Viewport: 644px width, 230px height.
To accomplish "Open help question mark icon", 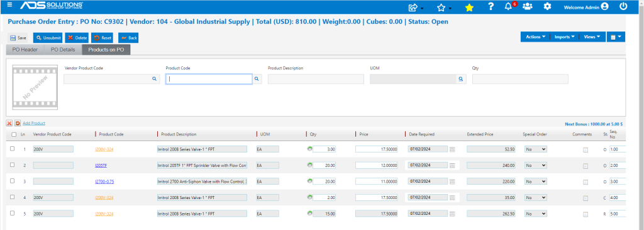I will pos(491,6).
